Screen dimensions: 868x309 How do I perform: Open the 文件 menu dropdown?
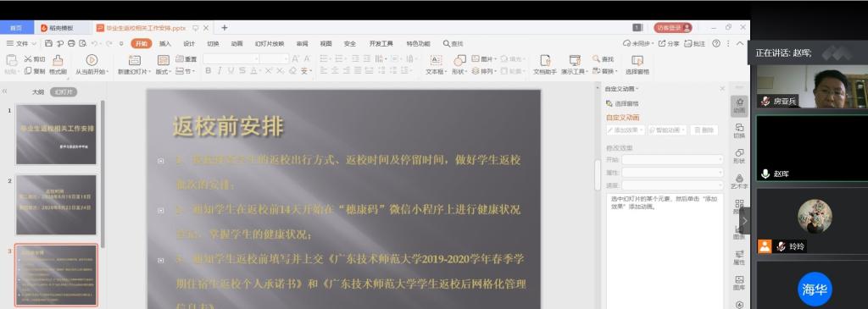tap(21, 44)
